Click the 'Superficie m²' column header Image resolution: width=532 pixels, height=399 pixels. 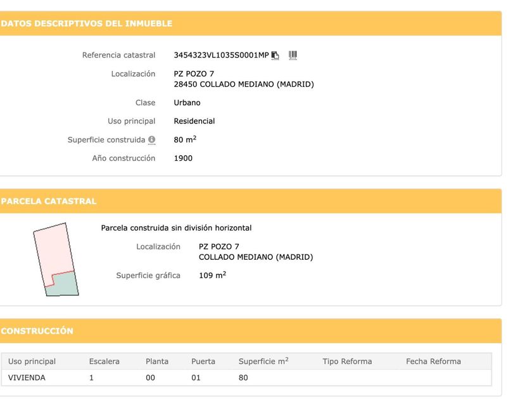[x=263, y=361]
